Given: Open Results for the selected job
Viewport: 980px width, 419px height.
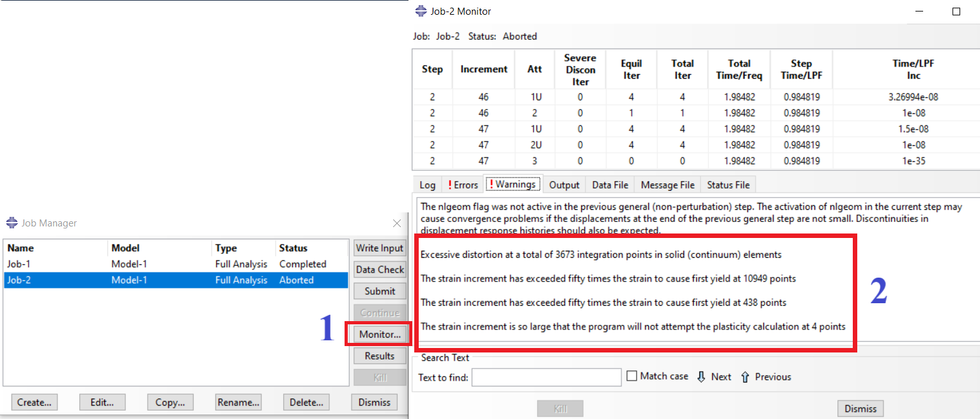Looking at the screenshot, I should click(x=380, y=356).
